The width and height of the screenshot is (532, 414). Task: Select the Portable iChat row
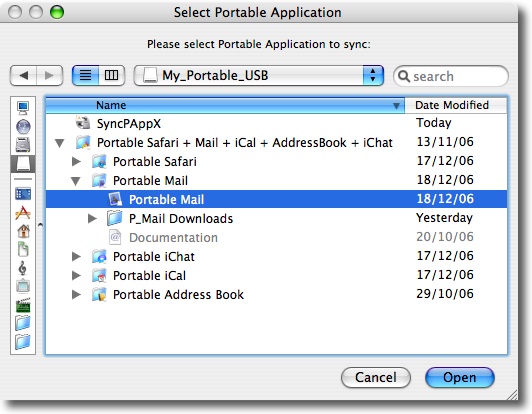click(x=277, y=257)
